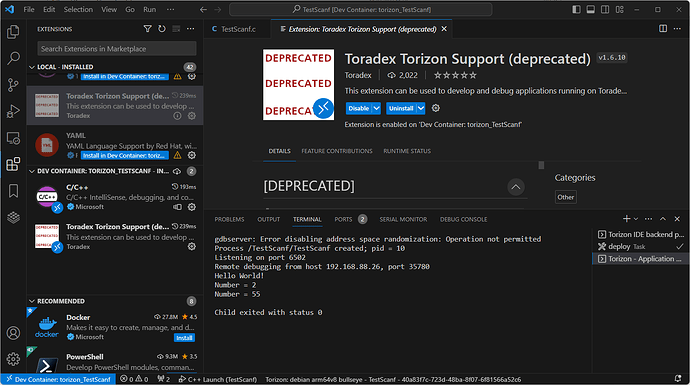Click the Search Extensions in Marketplace field
The height and width of the screenshot is (385, 690).
tap(117, 48)
